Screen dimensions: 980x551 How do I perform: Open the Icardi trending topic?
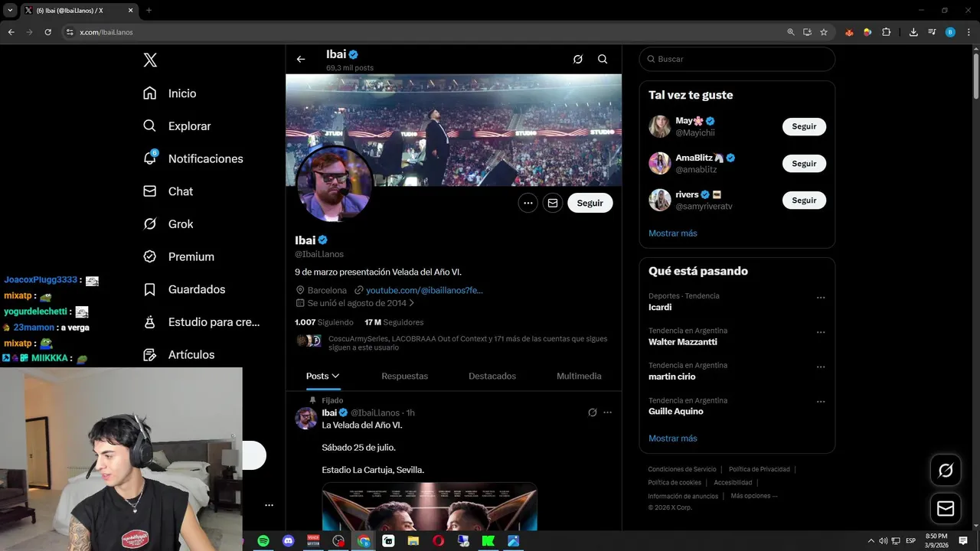660,307
